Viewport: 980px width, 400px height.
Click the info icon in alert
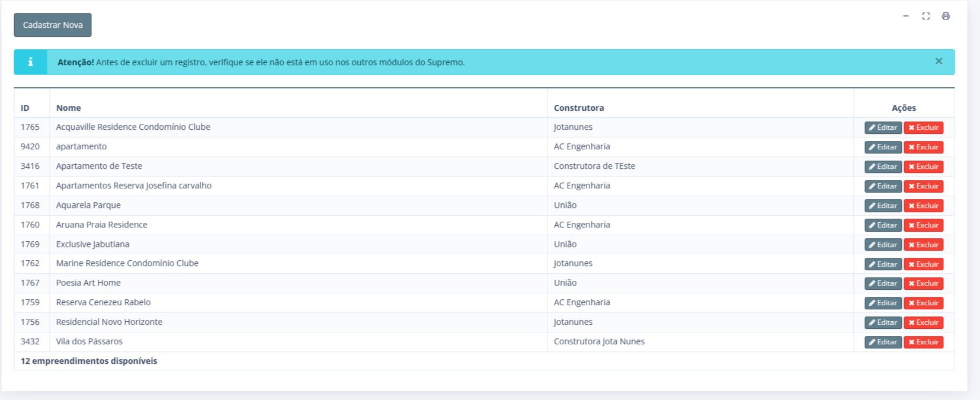pyautogui.click(x=30, y=62)
